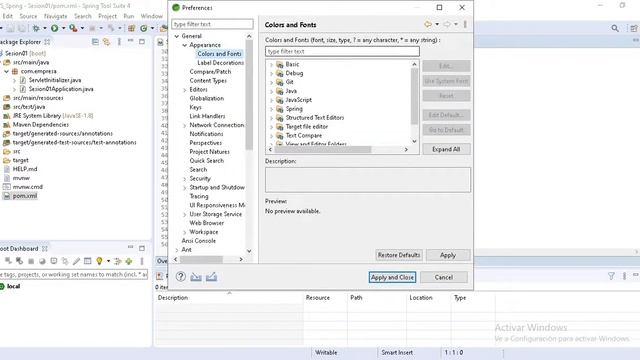Click the green plus icon in Boot Dashboard
The width and height of the screenshot is (640, 360).
(129, 261)
